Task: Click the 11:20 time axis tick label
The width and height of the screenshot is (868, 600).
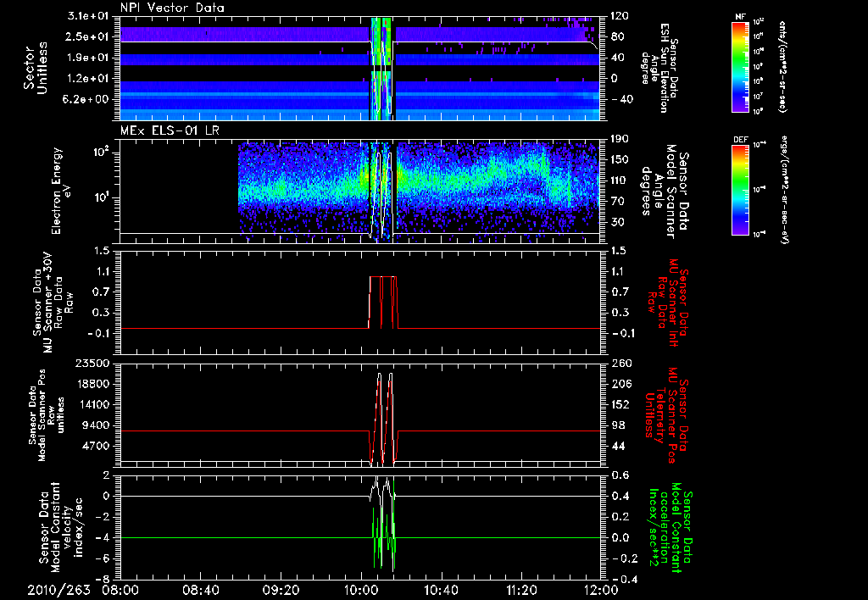Action: [520, 590]
